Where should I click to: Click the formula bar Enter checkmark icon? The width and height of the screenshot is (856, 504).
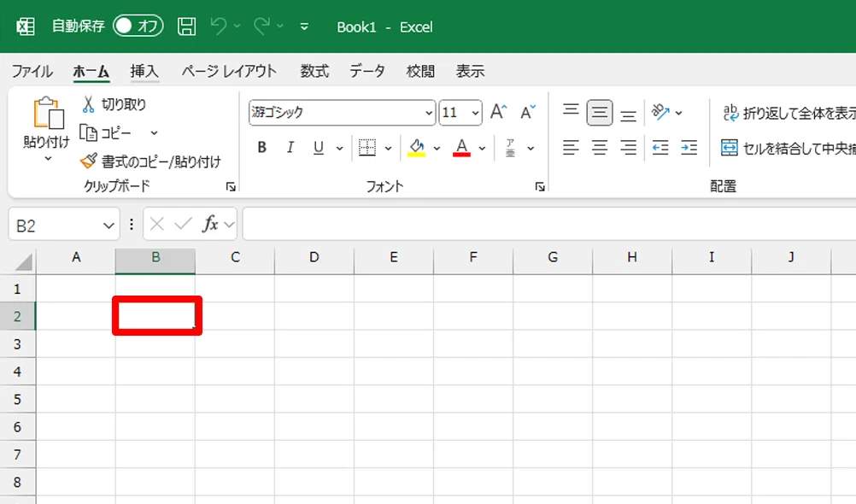[184, 224]
